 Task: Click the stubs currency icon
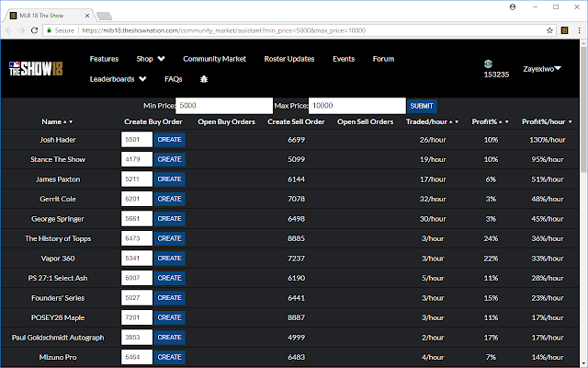tap(488, 63)
